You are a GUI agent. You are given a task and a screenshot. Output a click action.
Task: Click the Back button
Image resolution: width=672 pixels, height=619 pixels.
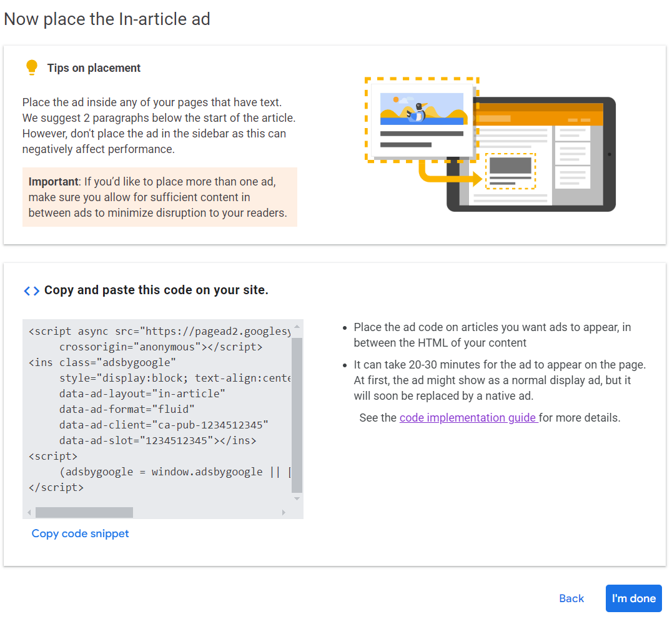571,598
